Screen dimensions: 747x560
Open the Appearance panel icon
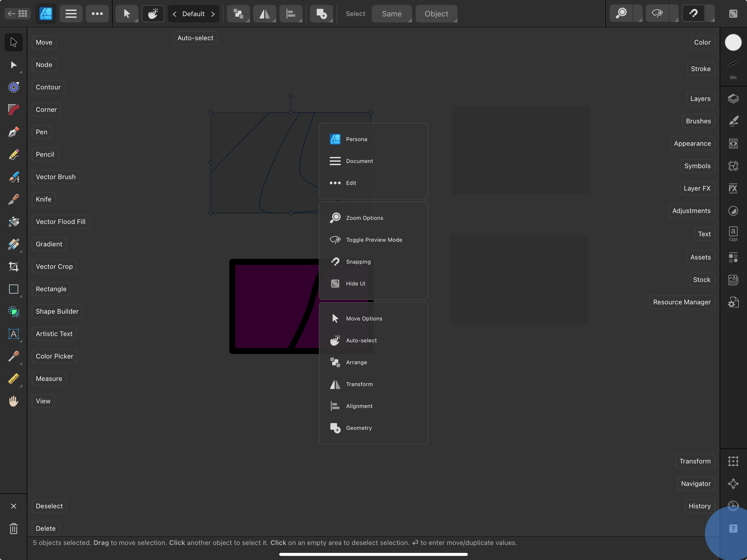click(733, 144)
